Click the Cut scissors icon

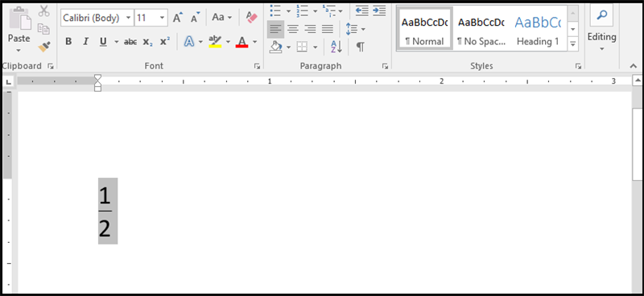pyautogui.click(x=44, y=11)
